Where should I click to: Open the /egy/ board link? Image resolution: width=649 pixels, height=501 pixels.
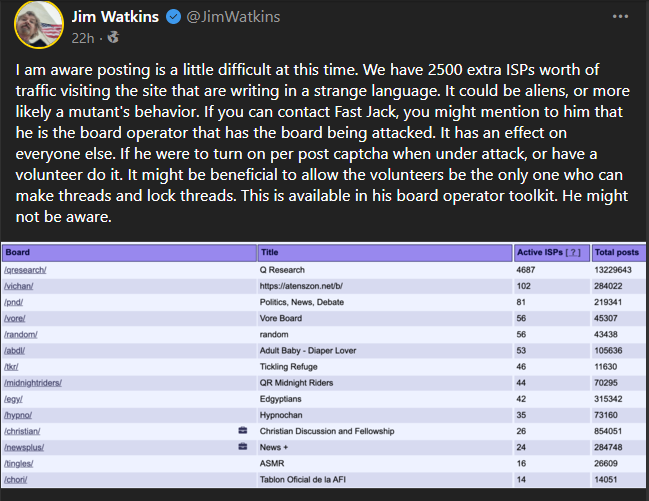pyautogui.click(x=13, y=399)
